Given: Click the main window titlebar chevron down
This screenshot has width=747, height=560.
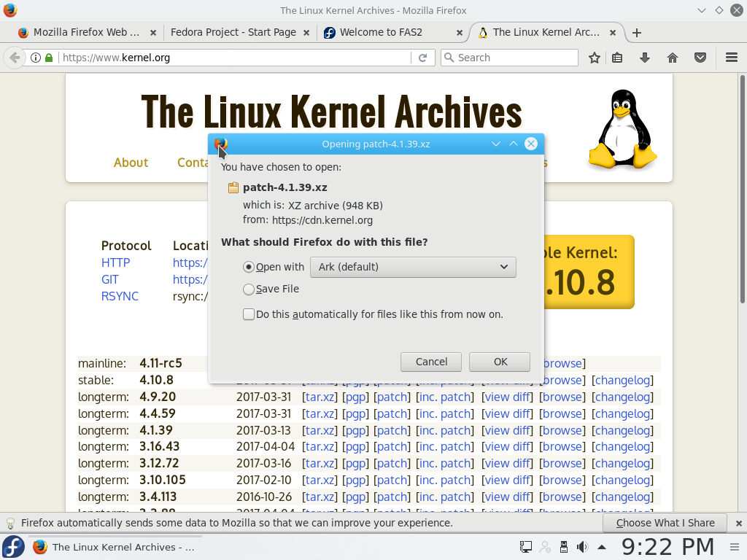Looking at the screenshot, I should pos(701,10).
